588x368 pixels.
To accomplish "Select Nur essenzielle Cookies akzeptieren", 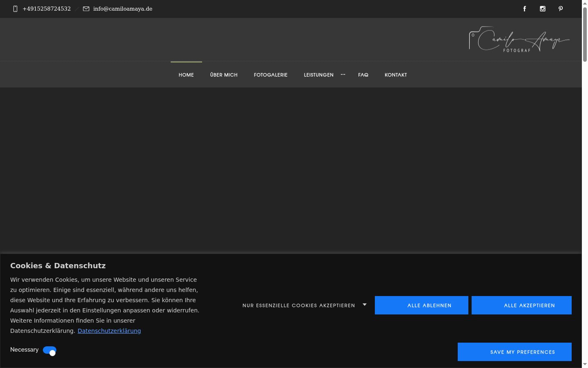I will pos(299,305).
